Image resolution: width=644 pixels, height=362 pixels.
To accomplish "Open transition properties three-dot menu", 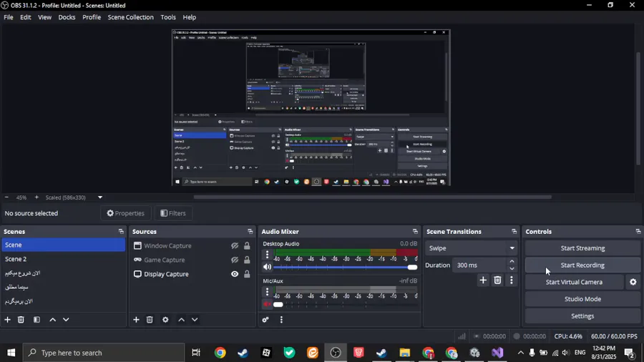I will click(x=512, y=280).
